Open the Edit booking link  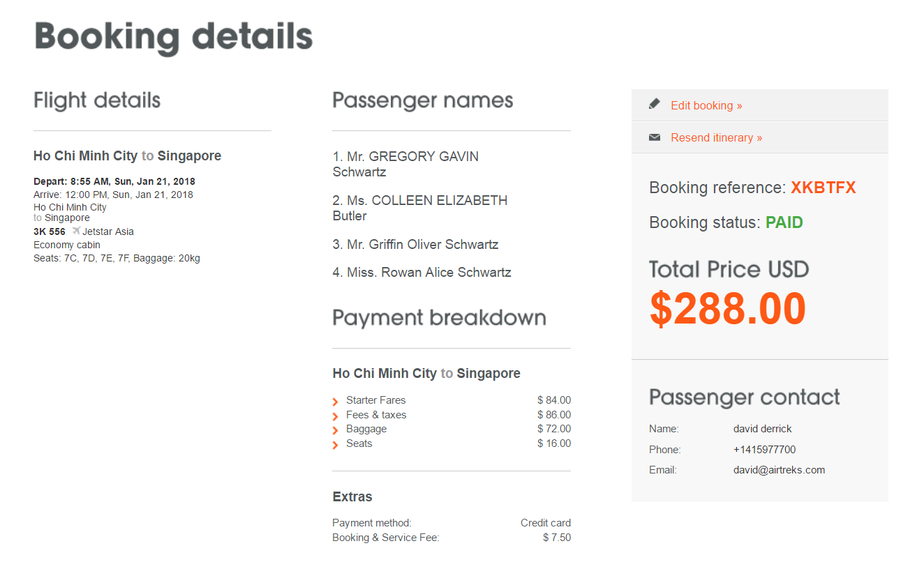706,105
